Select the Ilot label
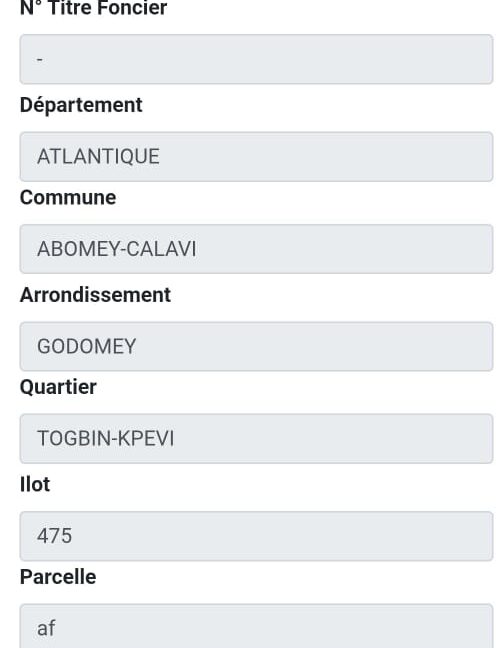The image size is (499, 648). [35, 484]
